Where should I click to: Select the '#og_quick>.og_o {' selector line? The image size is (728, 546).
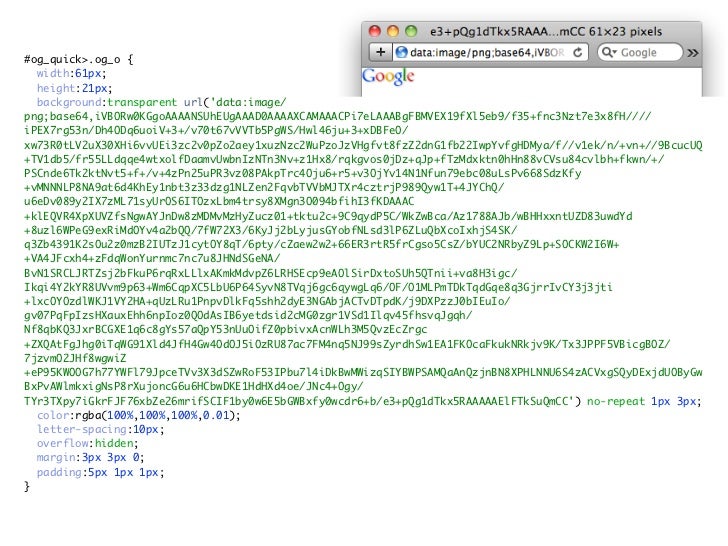[78, 59]
